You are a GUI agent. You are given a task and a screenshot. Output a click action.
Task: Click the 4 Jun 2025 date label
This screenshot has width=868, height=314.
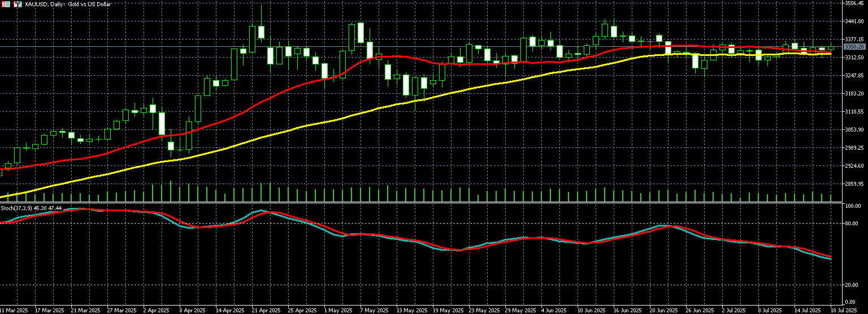tap(554, 311)
